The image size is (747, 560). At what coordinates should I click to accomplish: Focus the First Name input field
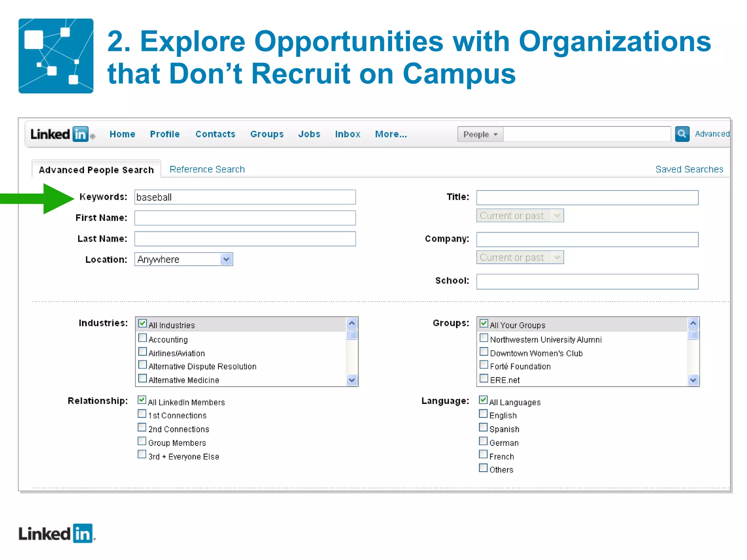[245, 218]
